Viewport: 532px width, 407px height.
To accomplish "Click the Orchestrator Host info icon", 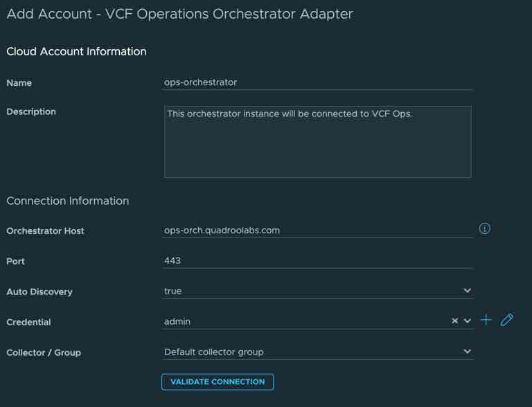I will tap(484, 228).
